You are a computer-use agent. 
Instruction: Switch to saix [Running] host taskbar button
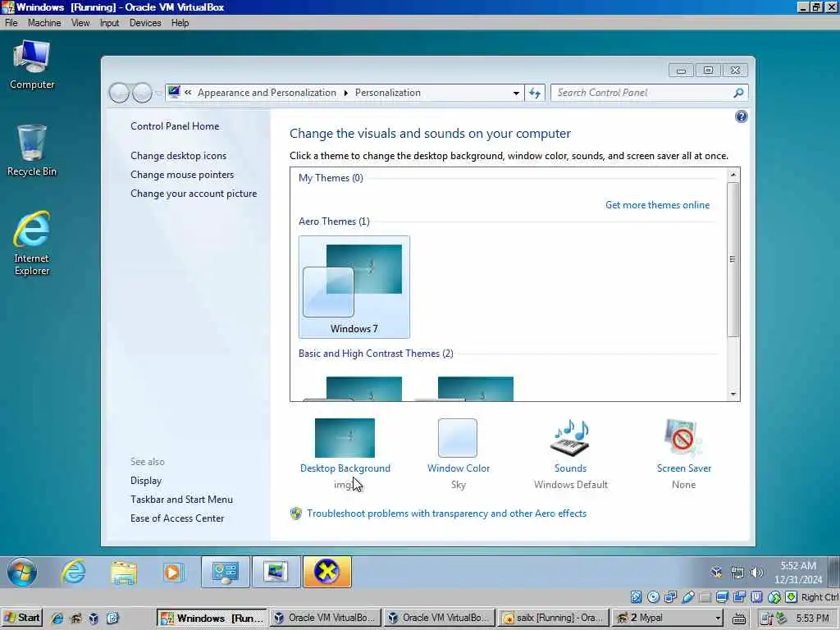coord(554,618)
